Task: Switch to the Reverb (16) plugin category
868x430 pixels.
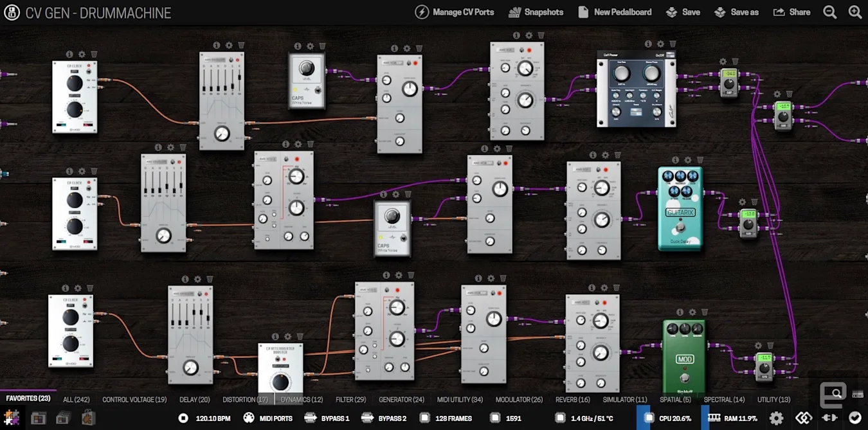Action: coord(572,400)
